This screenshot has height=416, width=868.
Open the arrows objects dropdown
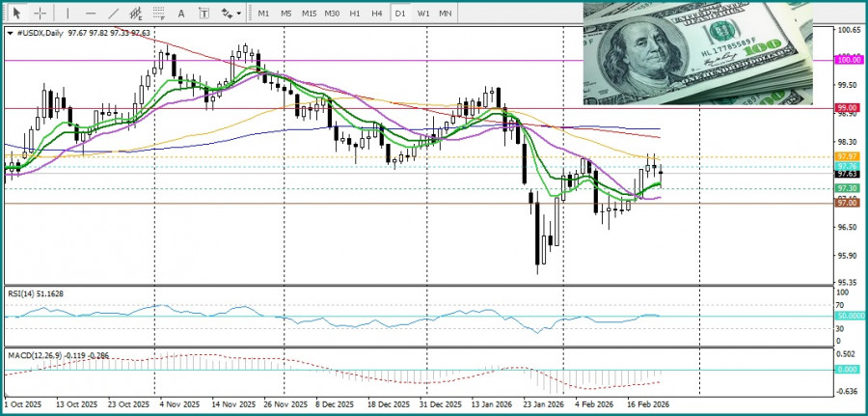[231, 14]
